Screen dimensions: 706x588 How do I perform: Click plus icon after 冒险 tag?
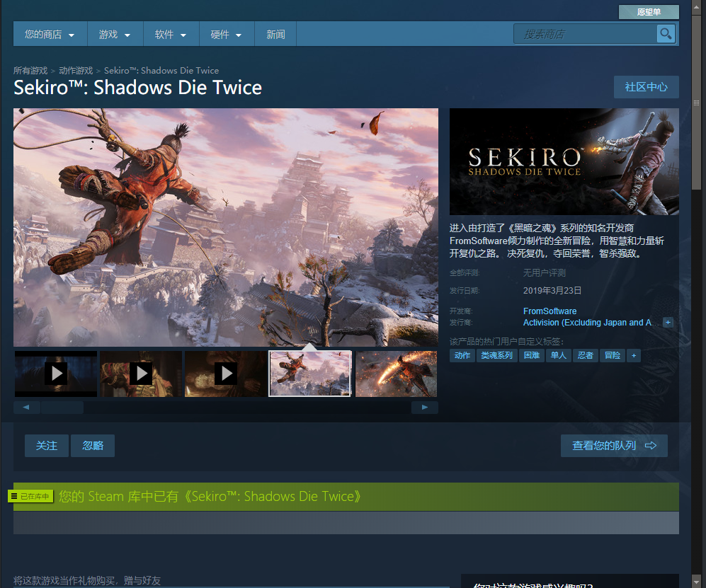point(634,355)
